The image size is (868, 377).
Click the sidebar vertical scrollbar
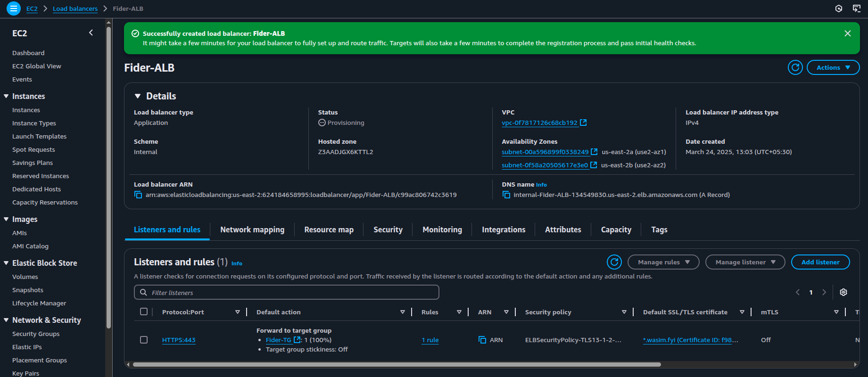click(x=109, y=177)
